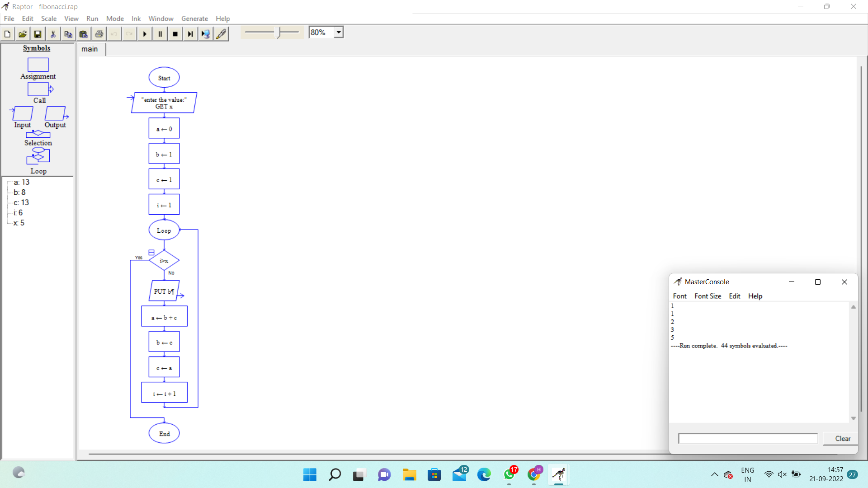Open the Generate menu

point(194,19)
